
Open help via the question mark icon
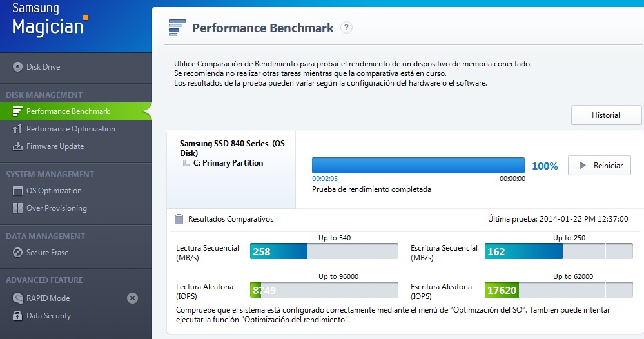pyautogui.click(x=346, y=28)
